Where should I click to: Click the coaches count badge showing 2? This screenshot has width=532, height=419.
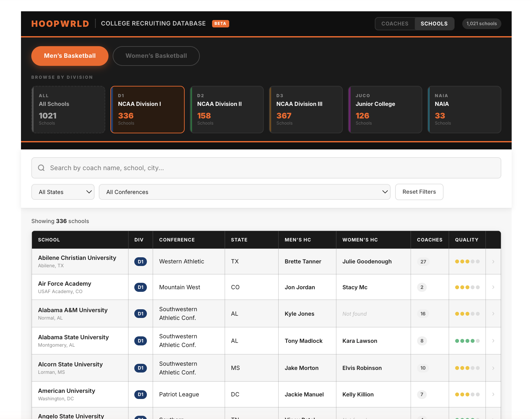pos(422,287)
